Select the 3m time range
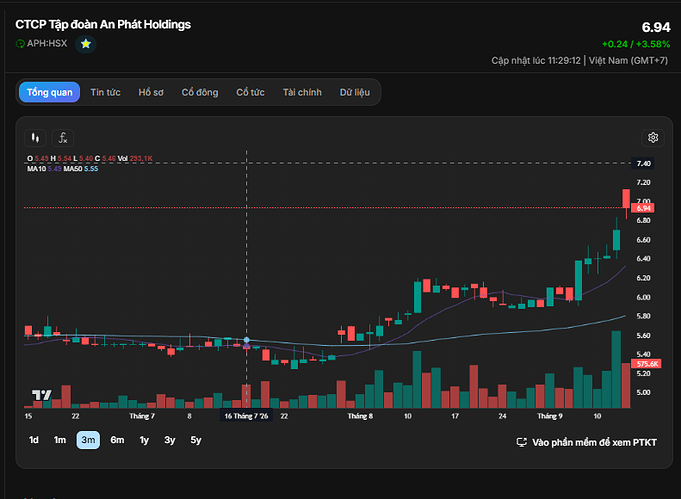 click(88, 440)
